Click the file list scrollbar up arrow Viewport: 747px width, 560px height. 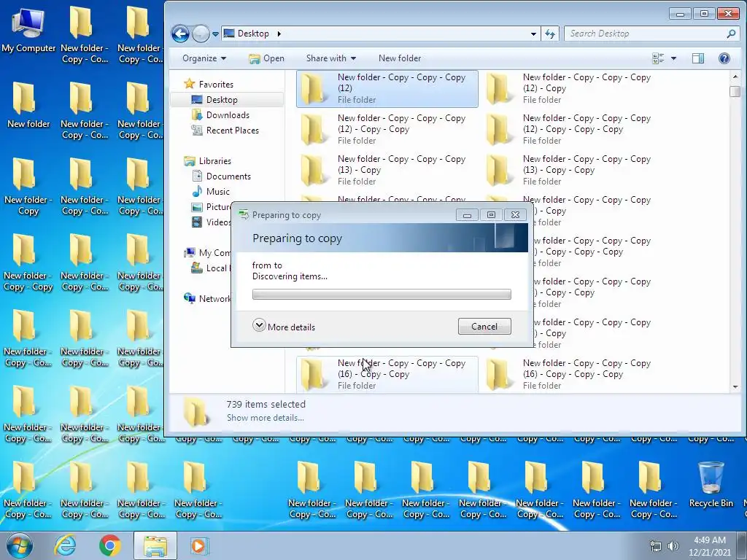tap(735, 77)
